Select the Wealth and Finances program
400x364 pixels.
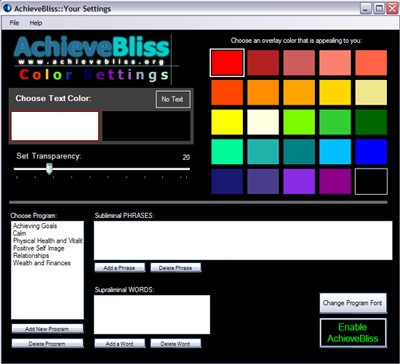[42, 263]
